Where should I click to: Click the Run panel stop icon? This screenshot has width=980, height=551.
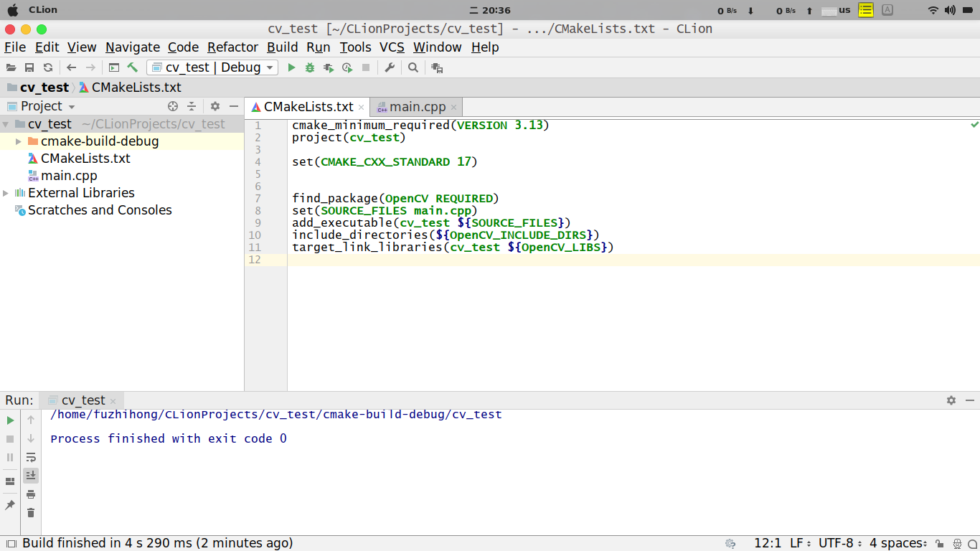pos(10,438)
